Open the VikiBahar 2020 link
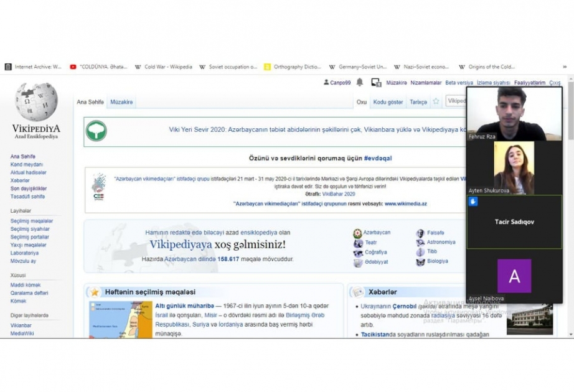Screen dimensions: 574x392 tap(339, 194)
